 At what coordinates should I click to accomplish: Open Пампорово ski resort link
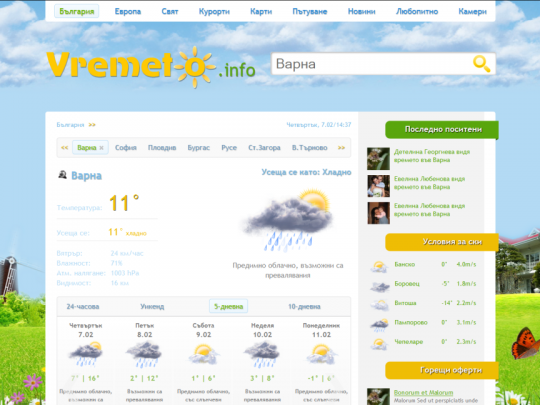(x=411, y=322)
